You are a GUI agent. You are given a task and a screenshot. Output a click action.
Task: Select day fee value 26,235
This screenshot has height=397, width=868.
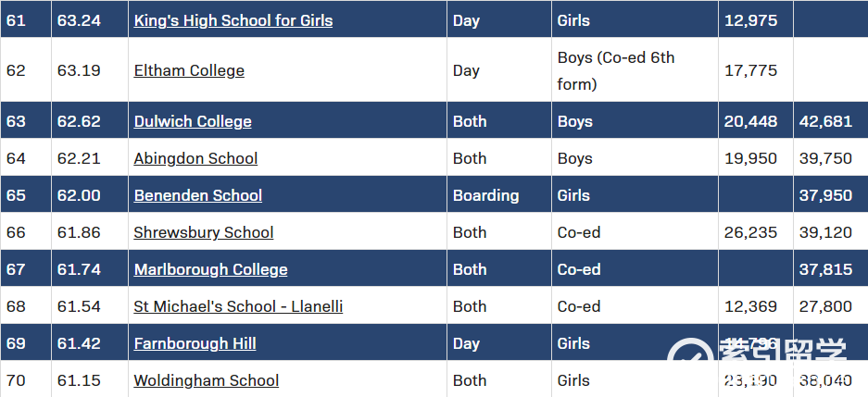coord(750,232)
